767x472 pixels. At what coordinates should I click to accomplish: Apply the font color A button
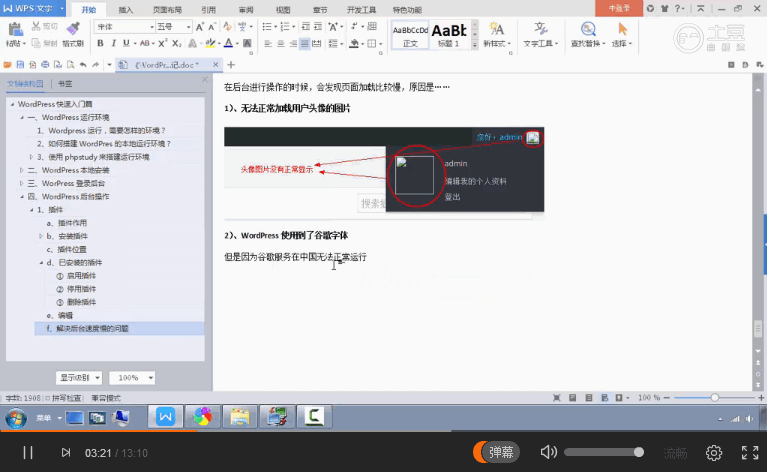pyautogui.click(x=228, y=44)
